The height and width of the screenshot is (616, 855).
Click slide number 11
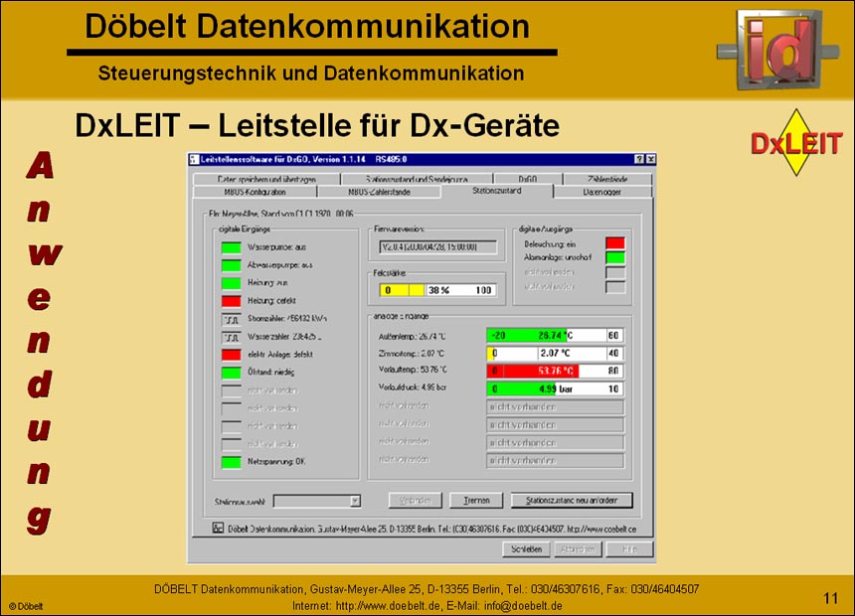coord(830,598)
